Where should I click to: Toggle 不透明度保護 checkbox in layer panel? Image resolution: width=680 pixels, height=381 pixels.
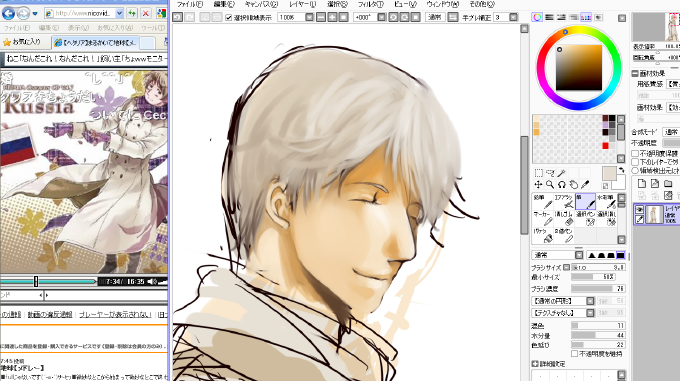(x=635, y=153)
